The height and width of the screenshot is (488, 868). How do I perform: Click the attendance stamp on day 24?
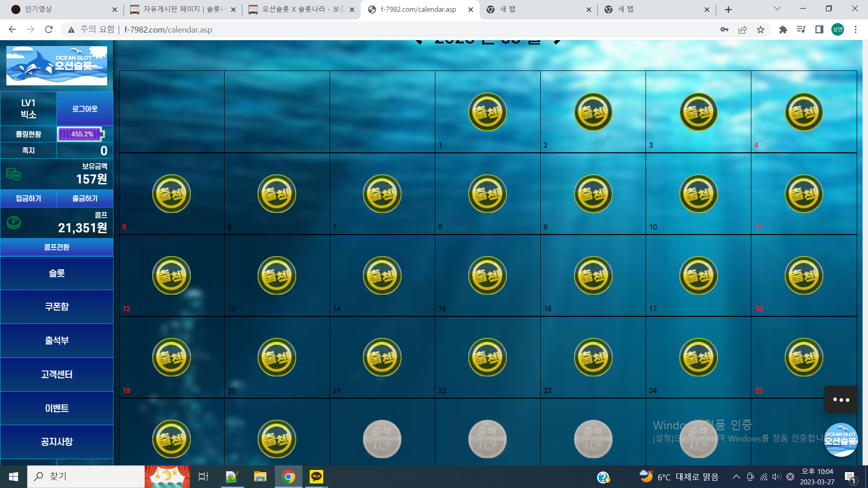pyautogui.click(x=698, y=357)
